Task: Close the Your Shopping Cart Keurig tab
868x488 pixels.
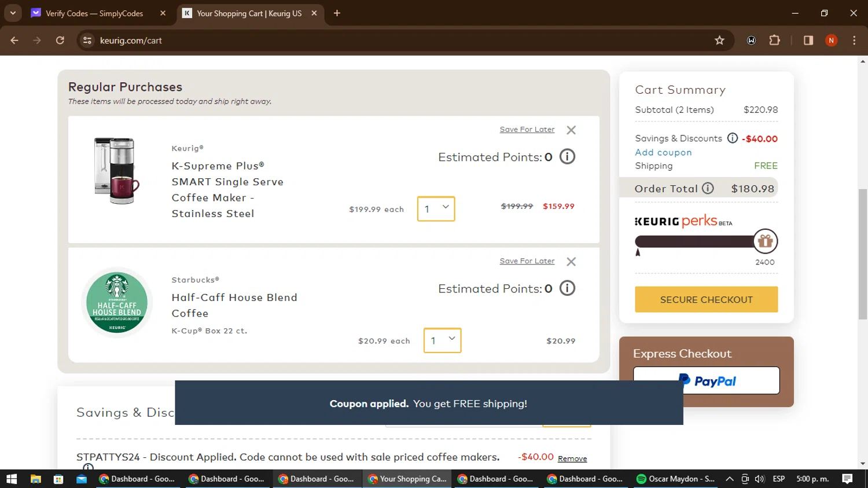Action: tap(314, 13)
